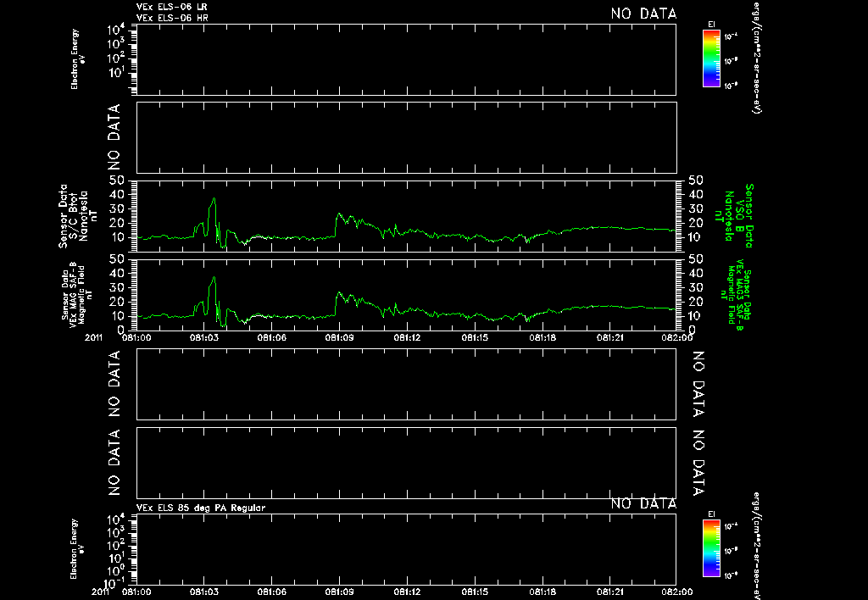The width and height of the screenshot is (868, 600).
Task: Click '081:18' tick under MAG SAF-B panel
Action: pyautogui.click(x=542, y=337)
